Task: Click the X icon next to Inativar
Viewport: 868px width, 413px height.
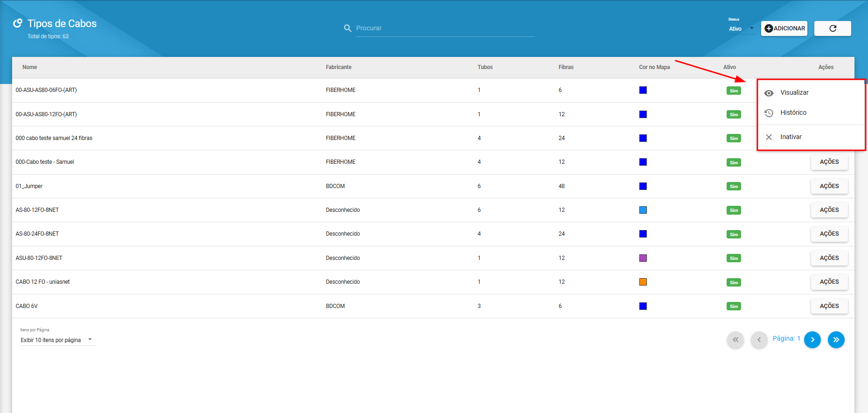Action: click(x=769, y=137)
